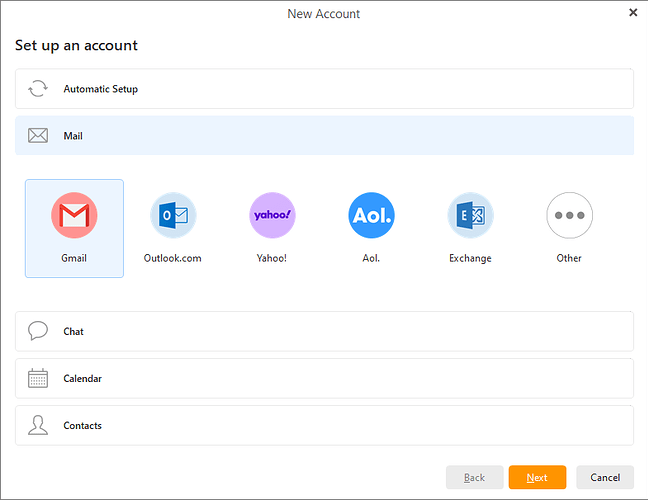The image size is (648, 500).
Task: Choose the Exchange account icon
Action: pyautogui.click(x=471, y=215)
